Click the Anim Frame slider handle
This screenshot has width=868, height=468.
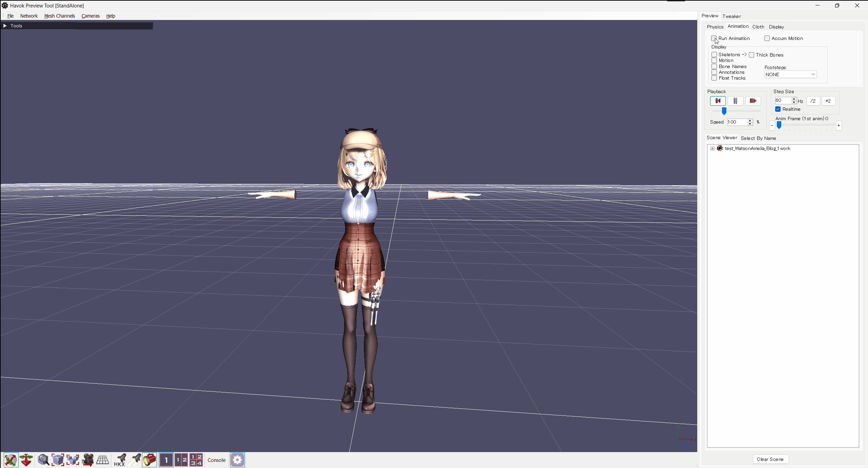coord(779,125)
